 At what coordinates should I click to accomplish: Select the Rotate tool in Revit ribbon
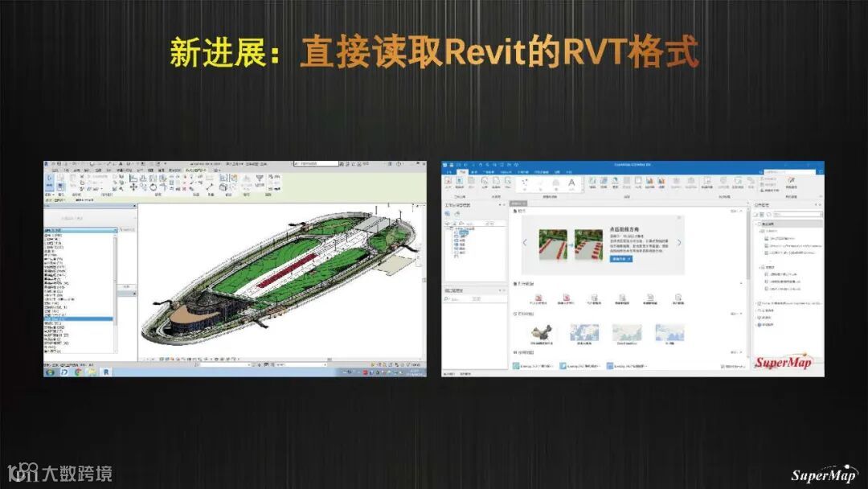tap(154, 187)
